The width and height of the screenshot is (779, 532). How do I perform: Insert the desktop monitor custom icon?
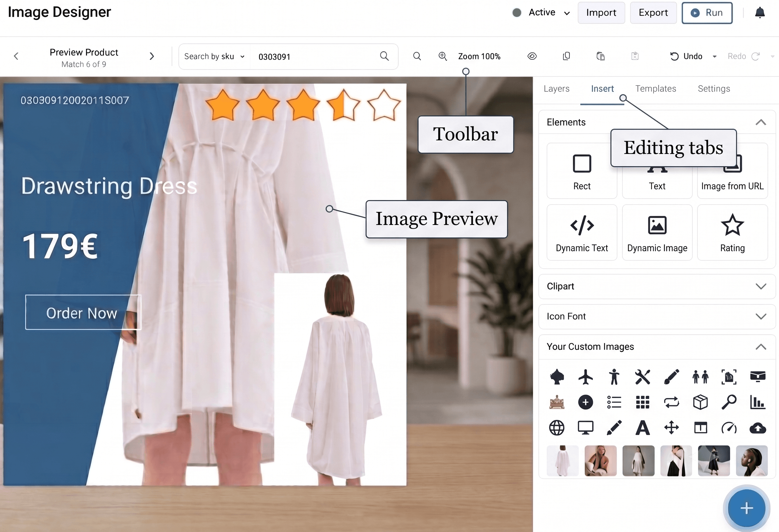pos(586,428)
